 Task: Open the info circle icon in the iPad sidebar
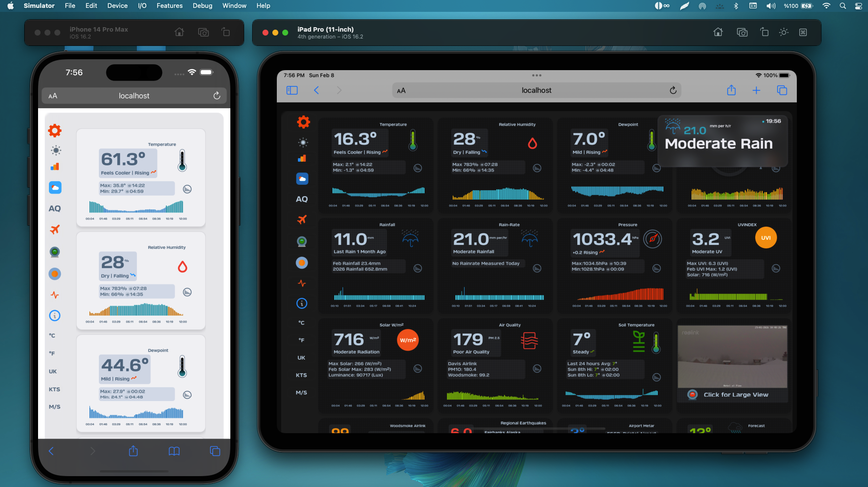click(x=302, y=303)
